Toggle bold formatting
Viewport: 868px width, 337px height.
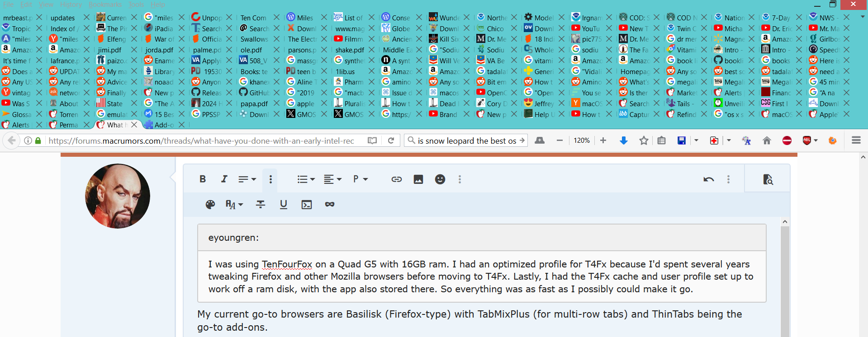point(203,179)
